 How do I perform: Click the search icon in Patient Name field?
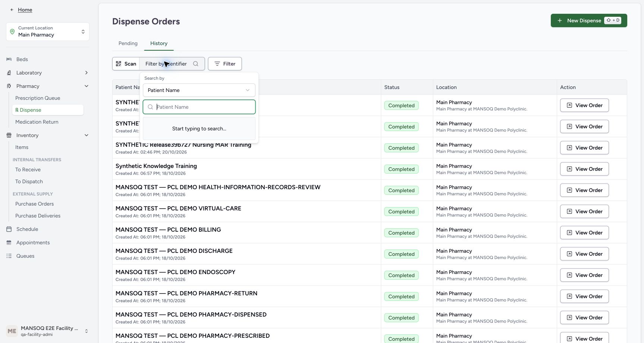point(151,107)
